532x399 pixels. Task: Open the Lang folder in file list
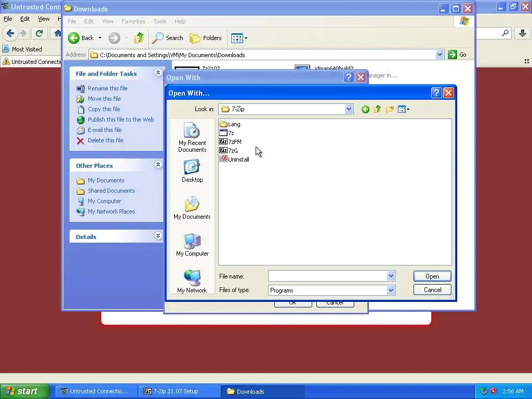pos(230,124)
